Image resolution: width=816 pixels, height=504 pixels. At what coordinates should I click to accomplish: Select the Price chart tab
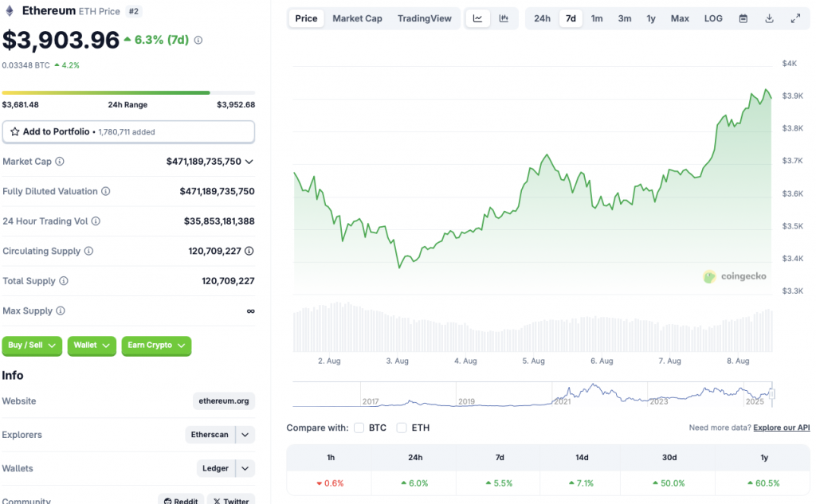[x=306, y=18]
